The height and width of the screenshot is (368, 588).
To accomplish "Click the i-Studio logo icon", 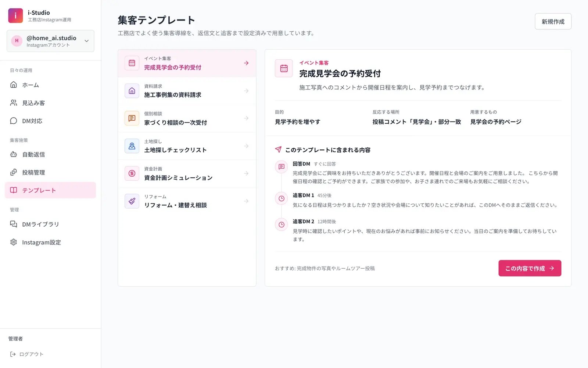I will pyautogui.click(x=15, y=15).
